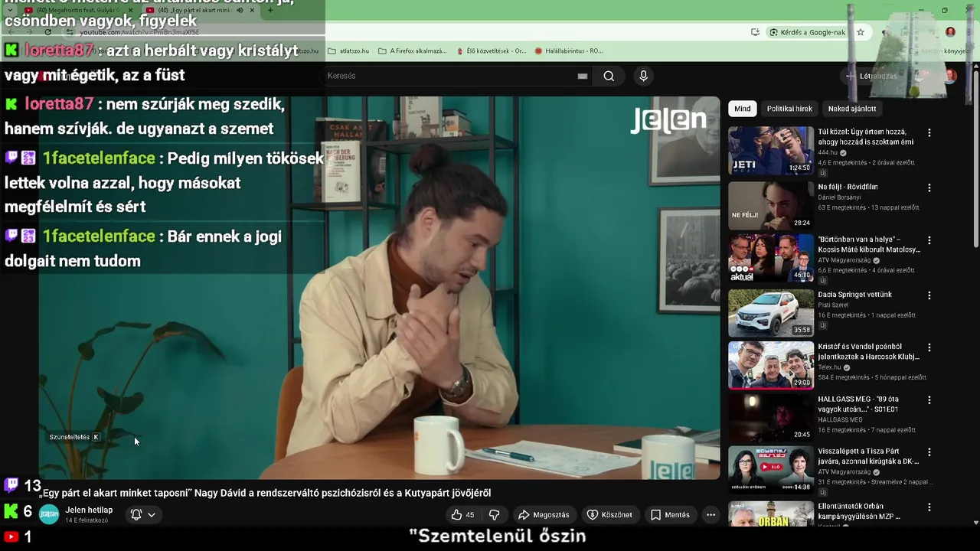Open options menu for the 'HALLGASS MEG' video
Image resolution: width=980 pixels, height=551 pixels.
(x=929, y=400)
